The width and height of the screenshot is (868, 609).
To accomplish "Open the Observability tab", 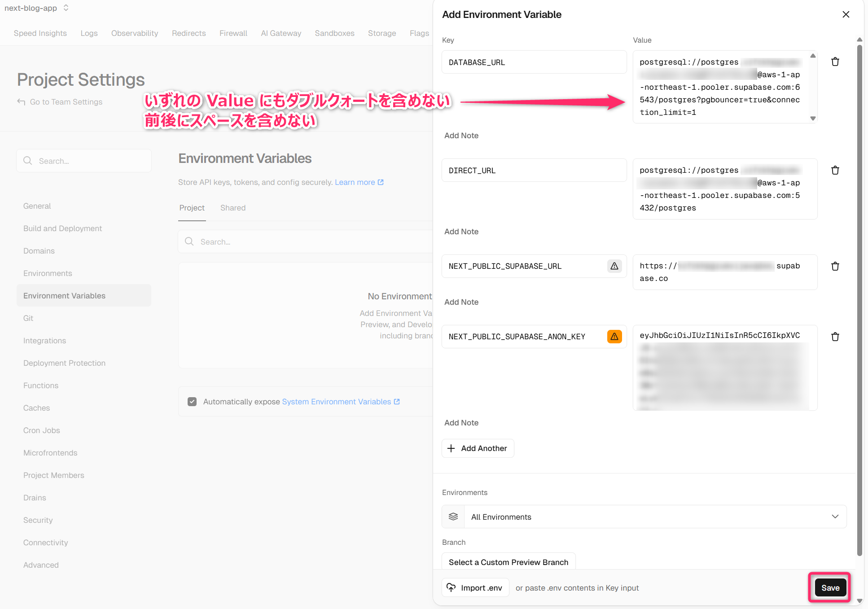I will pyautogui.click(x=134, y=33).
